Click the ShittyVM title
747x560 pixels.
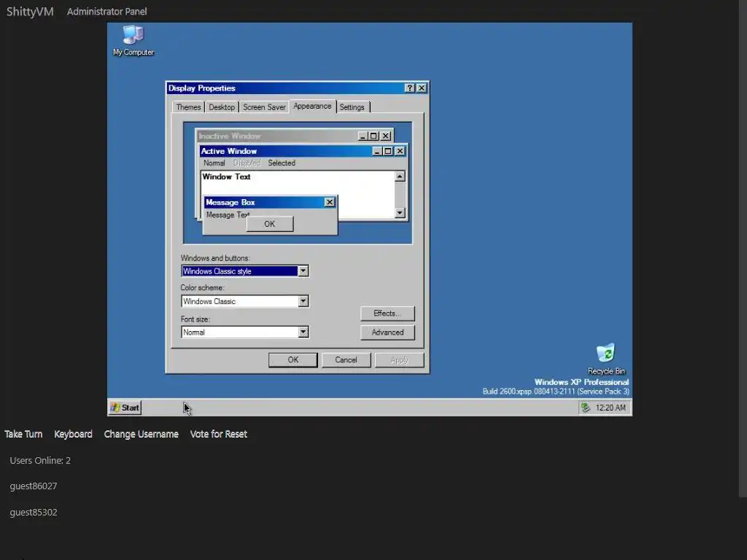click(x=30, y=12)
